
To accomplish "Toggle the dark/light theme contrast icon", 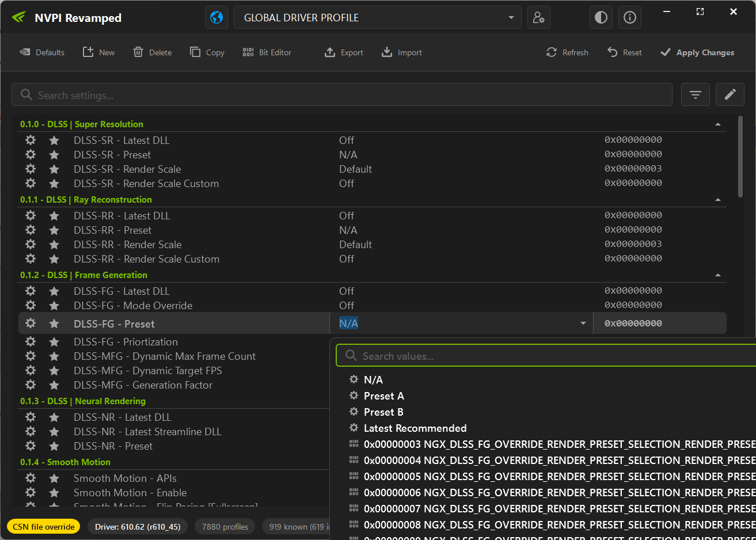I will tap(601, 17).
